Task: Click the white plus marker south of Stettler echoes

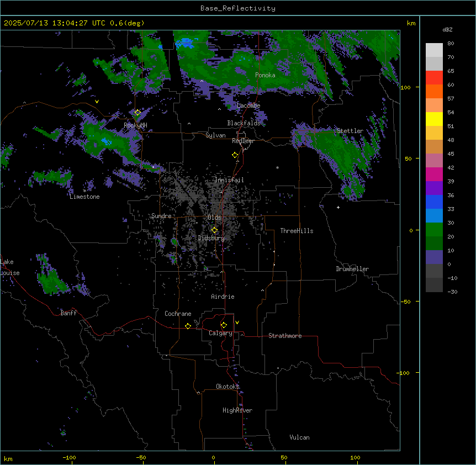Action: 338,207
